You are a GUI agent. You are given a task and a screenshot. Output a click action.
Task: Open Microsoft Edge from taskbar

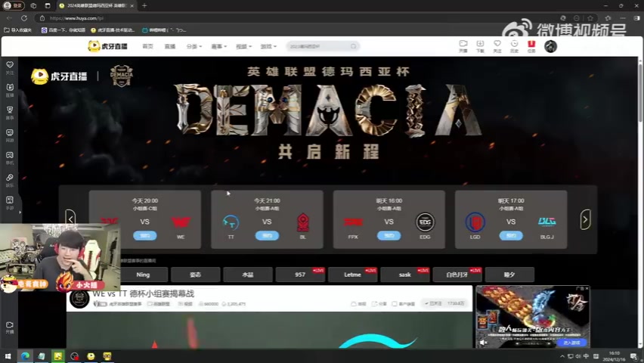pos(25,356)
